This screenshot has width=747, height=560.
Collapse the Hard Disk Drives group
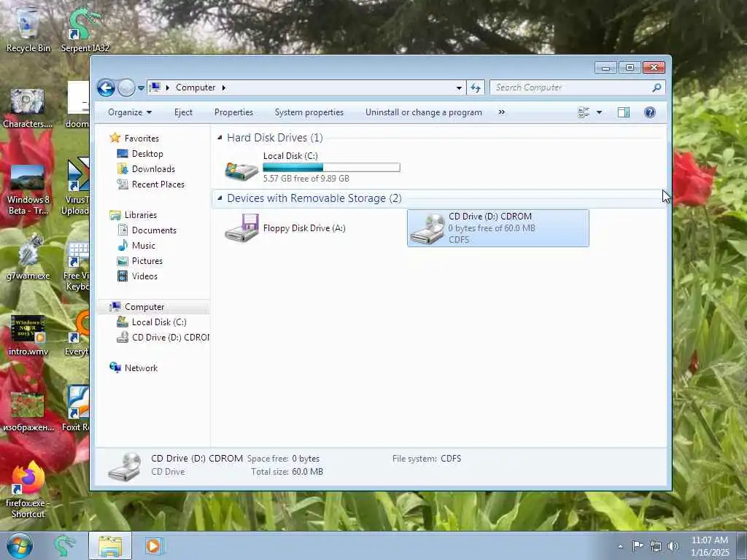tap(220, 138)
